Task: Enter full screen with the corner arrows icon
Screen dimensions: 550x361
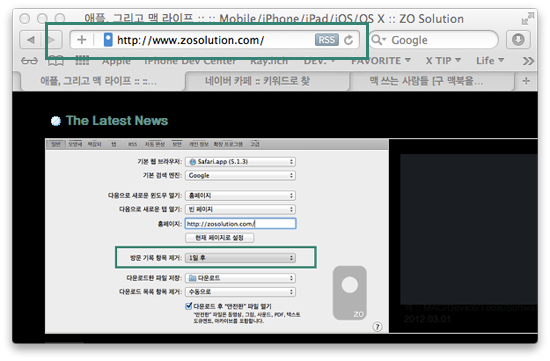Action: [x=527, y=18]
